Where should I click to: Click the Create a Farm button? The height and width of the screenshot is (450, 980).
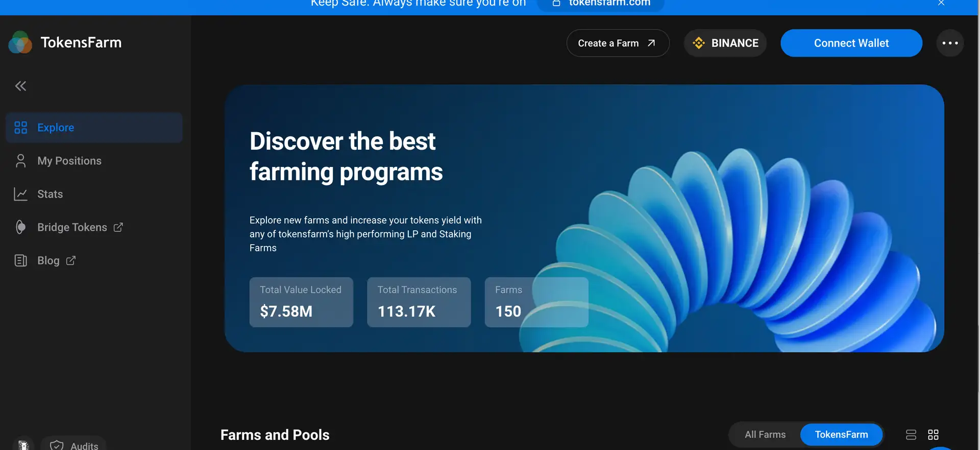618,43
